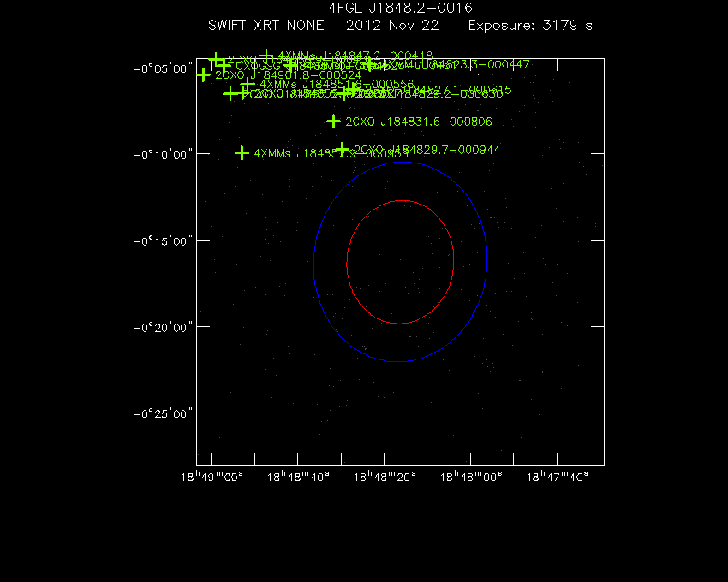The width and height of the screenshot is (728, 582).
Task: Click the declination label -0°05'00"
Action: click(x=163, y=69)
